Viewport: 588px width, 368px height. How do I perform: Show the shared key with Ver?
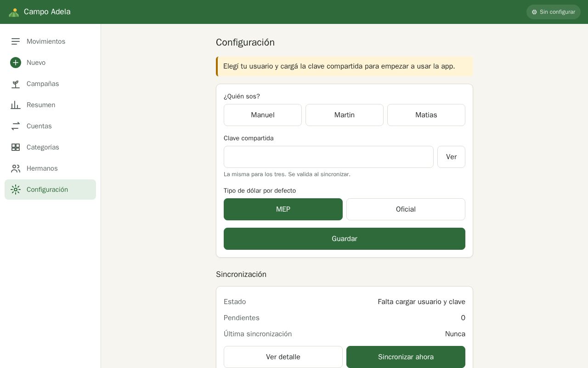coord(451,157)
